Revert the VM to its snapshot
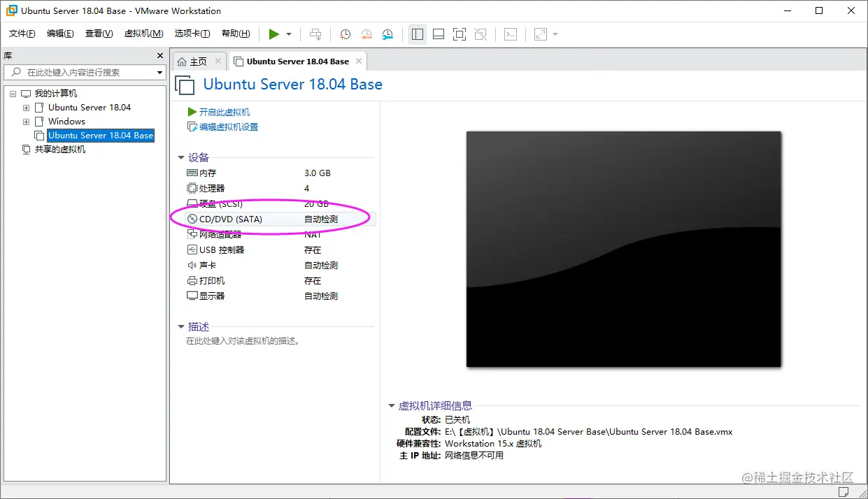Screen dimensions: 868x499 coord(367,34)
